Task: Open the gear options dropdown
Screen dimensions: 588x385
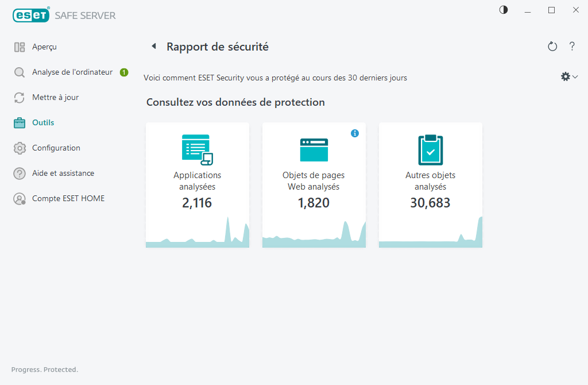Action: click(565, 76)
